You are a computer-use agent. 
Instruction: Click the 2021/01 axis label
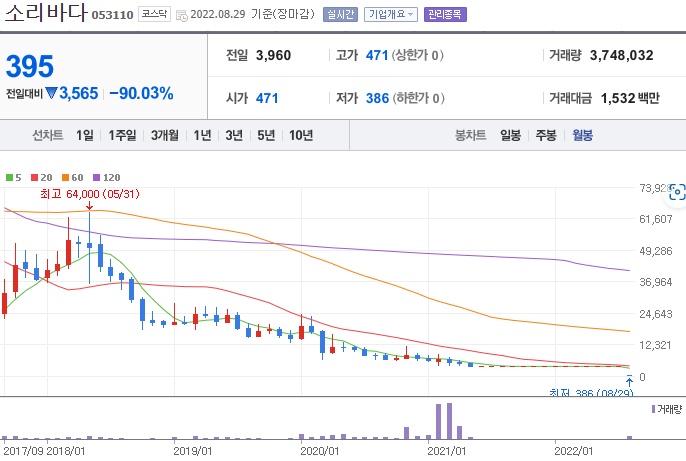tap(446, 451)
